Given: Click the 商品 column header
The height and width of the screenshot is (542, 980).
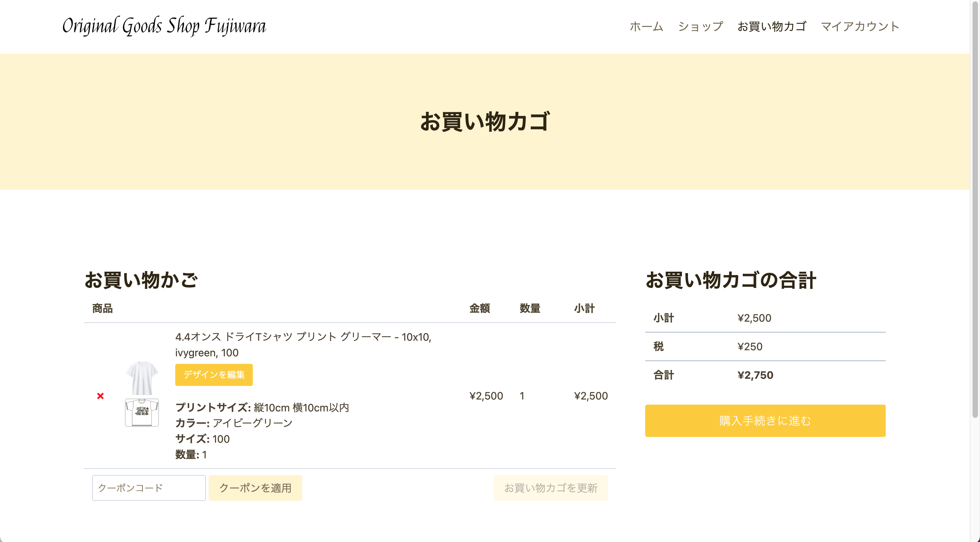Looking at the screenshot, I should (102, 308).
